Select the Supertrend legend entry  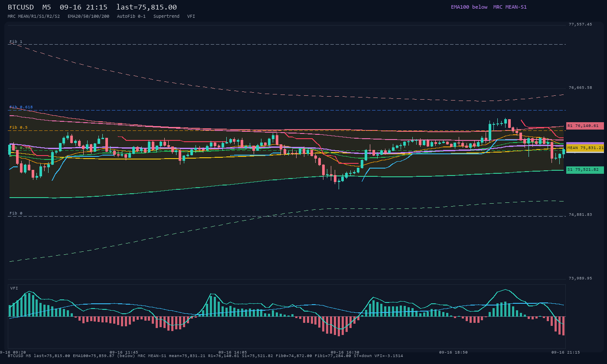[166, 16]
